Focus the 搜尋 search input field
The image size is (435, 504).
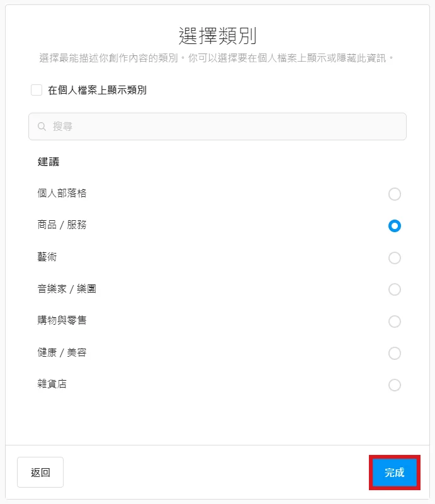(217, 126)
